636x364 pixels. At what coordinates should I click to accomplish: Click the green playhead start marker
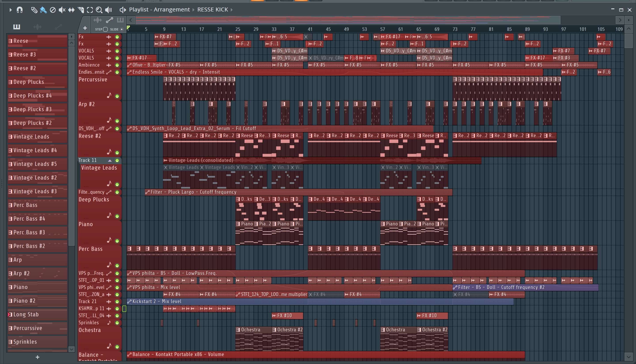(128, 28)
